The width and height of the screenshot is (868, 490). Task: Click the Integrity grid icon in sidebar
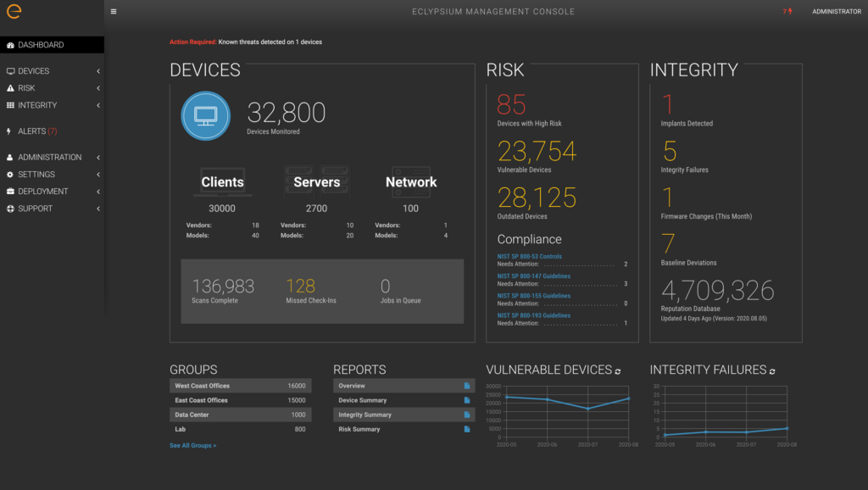pos(10,105)
